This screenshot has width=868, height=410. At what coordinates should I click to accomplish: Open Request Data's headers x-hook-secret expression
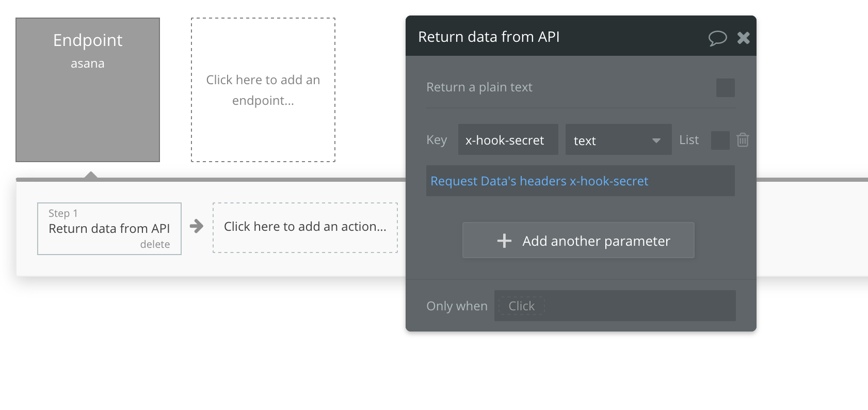click(x=539, y=181)
